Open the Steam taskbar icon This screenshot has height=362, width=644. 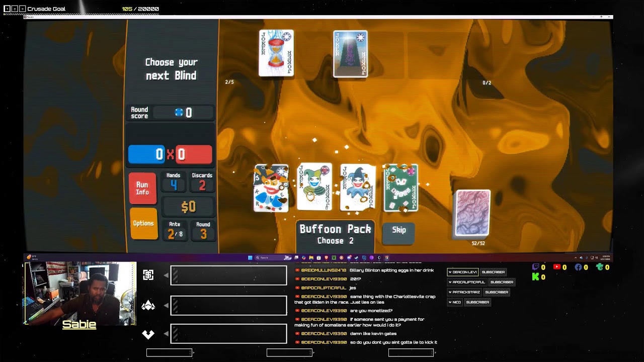click(x=356, y=257)
